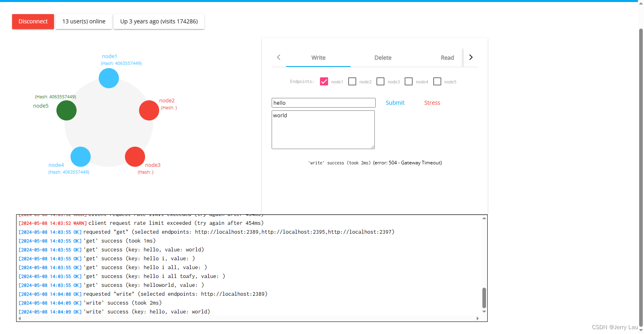Show more tabs with right chevron
Image resolution: width=644 pixels, height=334 pixels.
[x=471, y=57]
